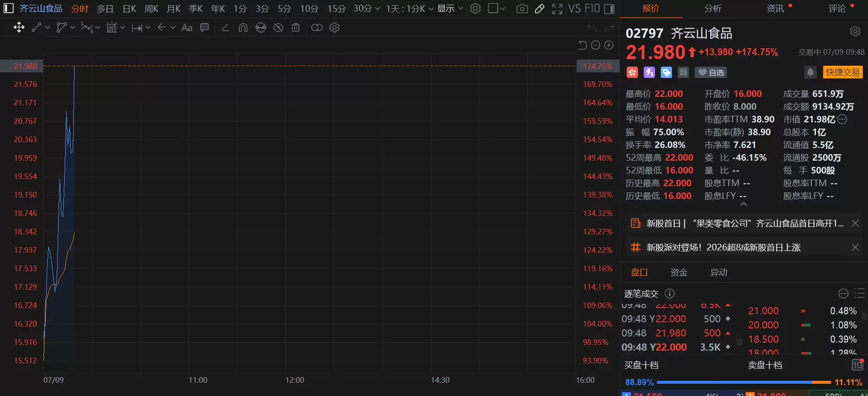Expand the 30分 timeframe dropdown arrow

(377, 9)
